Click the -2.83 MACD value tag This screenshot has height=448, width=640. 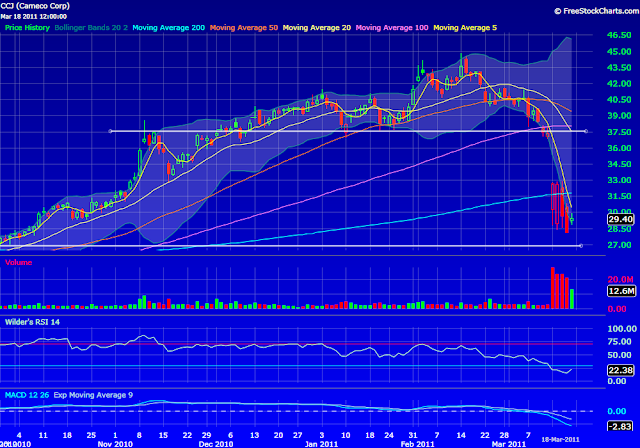click(x=620, y=426)
